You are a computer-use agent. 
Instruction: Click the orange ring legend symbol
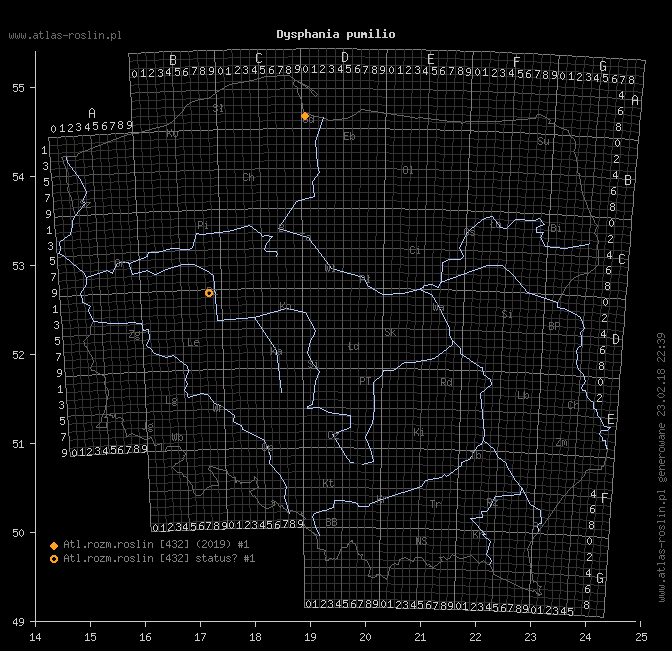point(54,559)
